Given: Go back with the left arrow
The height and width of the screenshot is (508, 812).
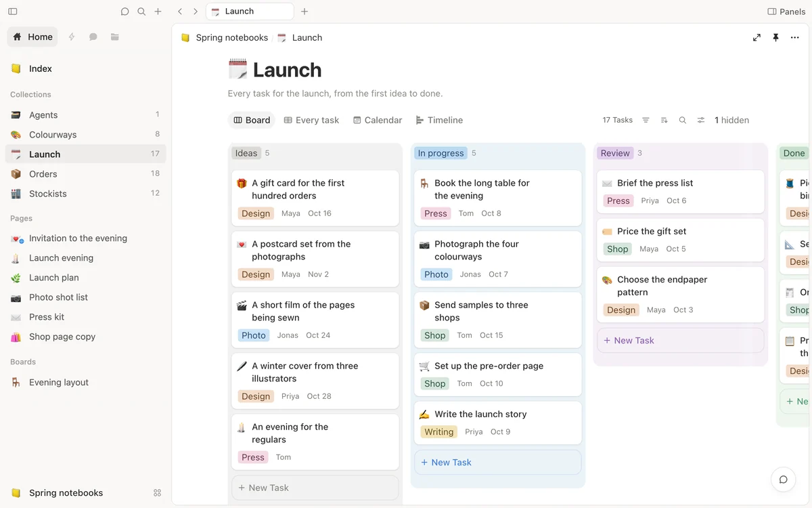Looking at the screenshot, I should coord(180,12).
